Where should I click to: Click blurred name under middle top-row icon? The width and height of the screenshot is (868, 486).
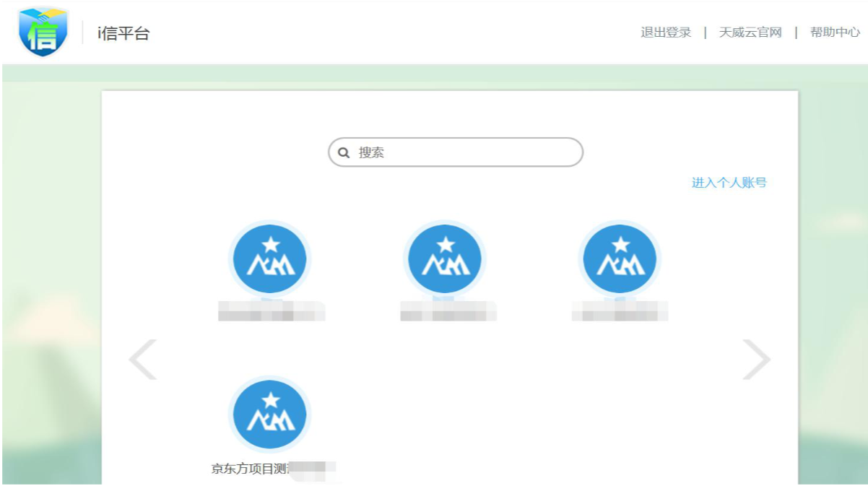pos(448,311)
